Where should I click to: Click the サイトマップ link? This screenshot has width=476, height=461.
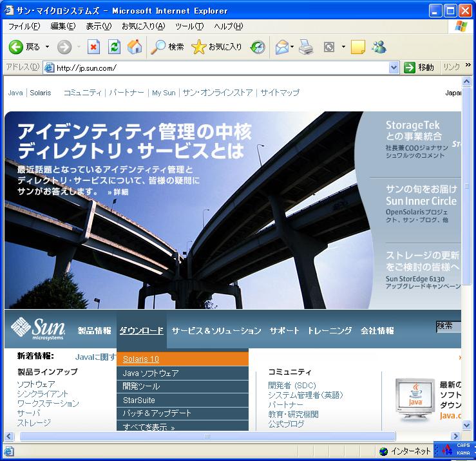[280, 93]
